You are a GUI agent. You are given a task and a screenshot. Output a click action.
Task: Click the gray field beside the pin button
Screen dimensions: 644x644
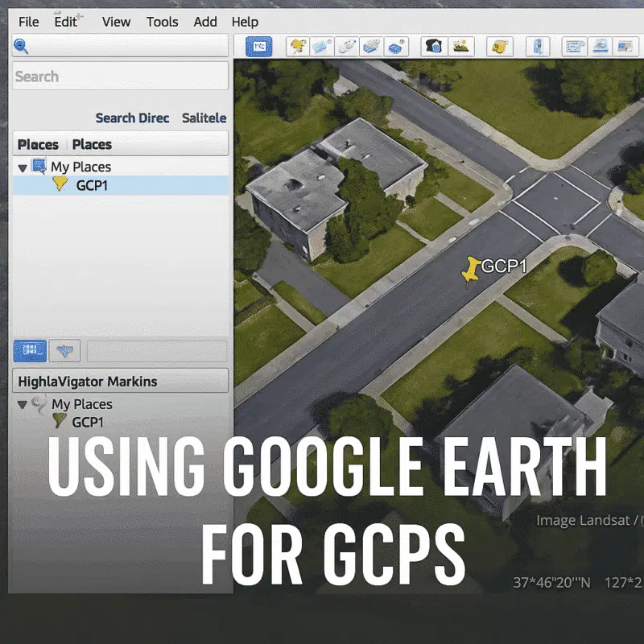[x=156, y=351]
